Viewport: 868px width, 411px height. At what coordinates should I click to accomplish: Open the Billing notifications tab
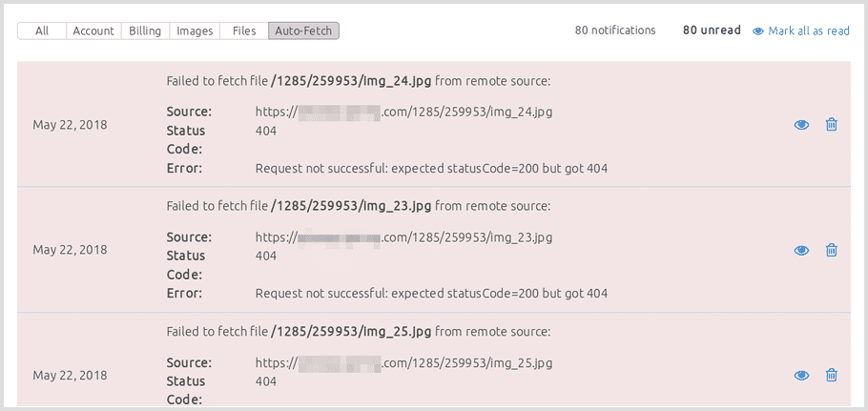coord(145,31)
